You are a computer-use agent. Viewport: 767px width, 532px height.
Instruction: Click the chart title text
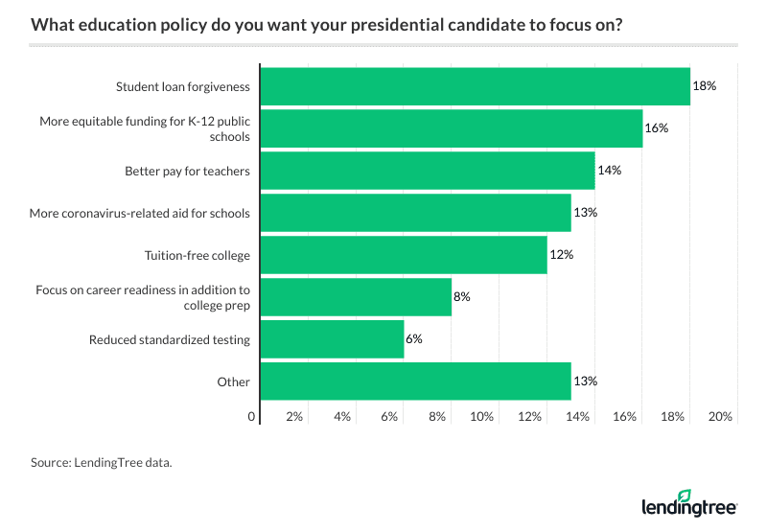pos(326,24)
